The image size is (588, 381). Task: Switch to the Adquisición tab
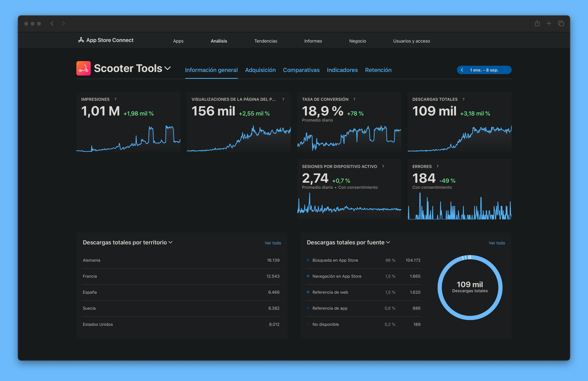point(260,70)
